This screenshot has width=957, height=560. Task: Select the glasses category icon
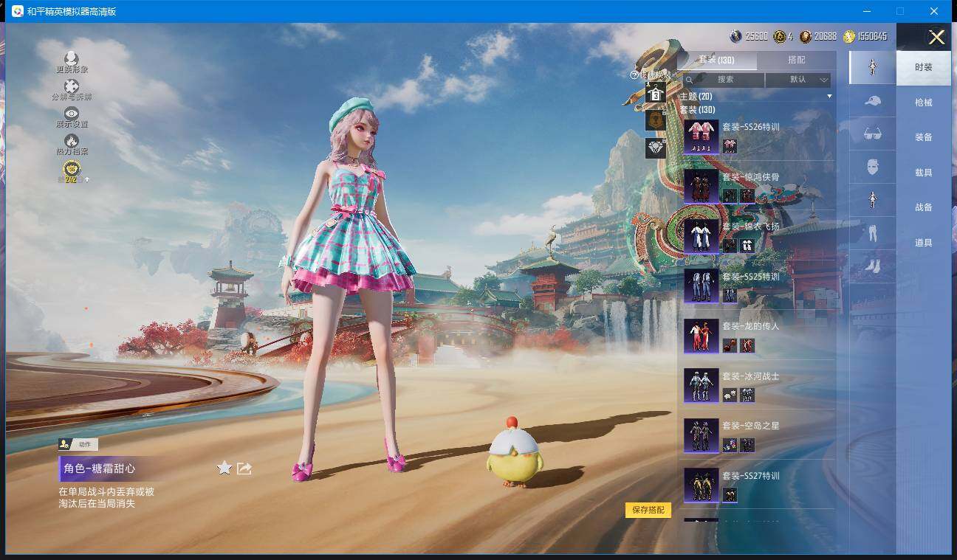point(872,134)
